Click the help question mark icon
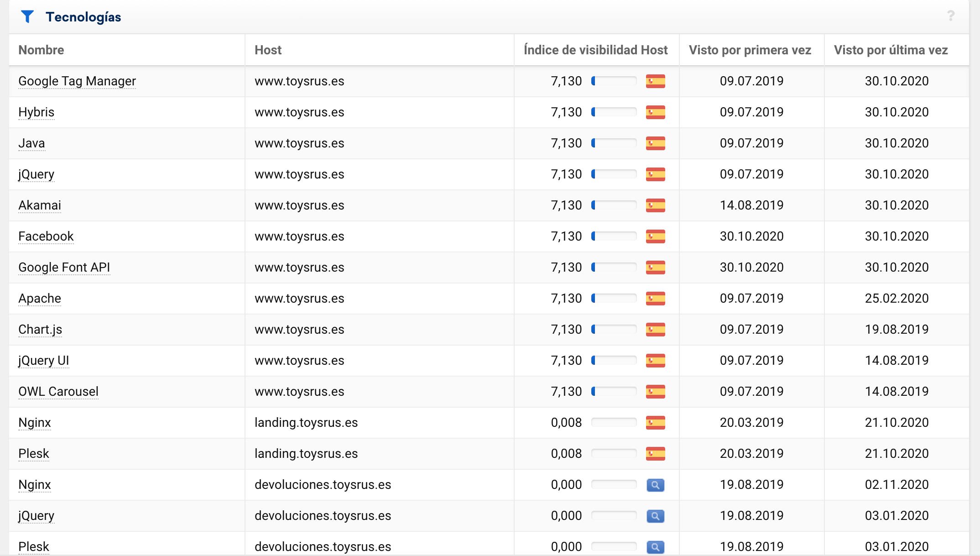This screenshot has height=556, width=980. (x=950, y=16)
